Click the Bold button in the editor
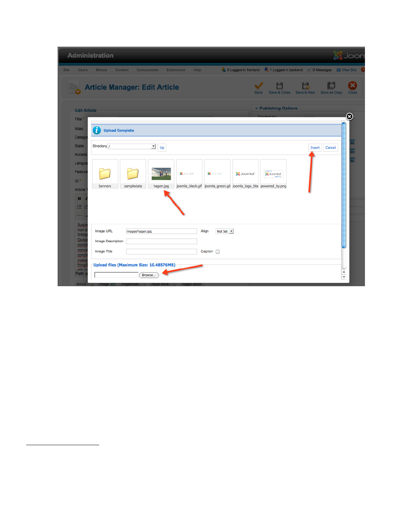 (x=79, y=199)
